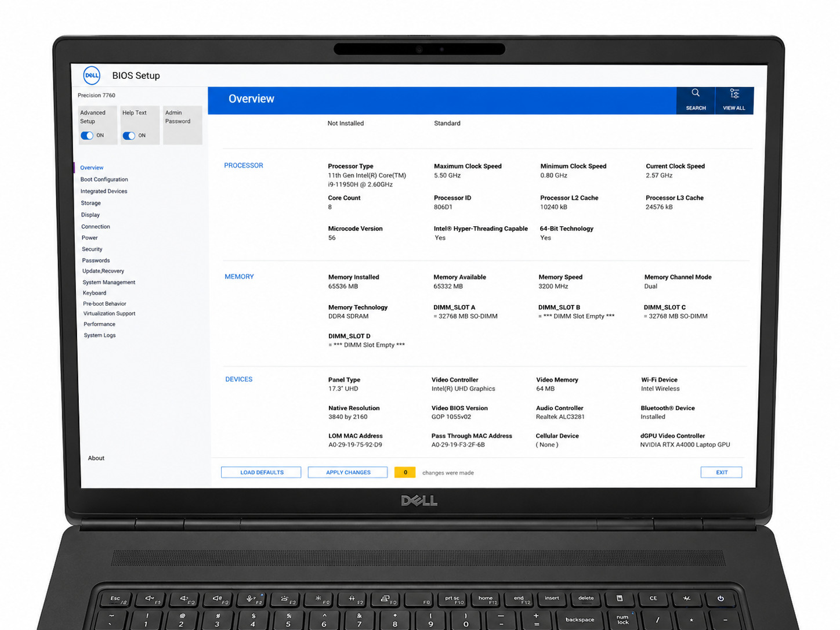
Task: Click the 64-Bit Technology label
Action: pyautogui.click(x=567, y=229)
